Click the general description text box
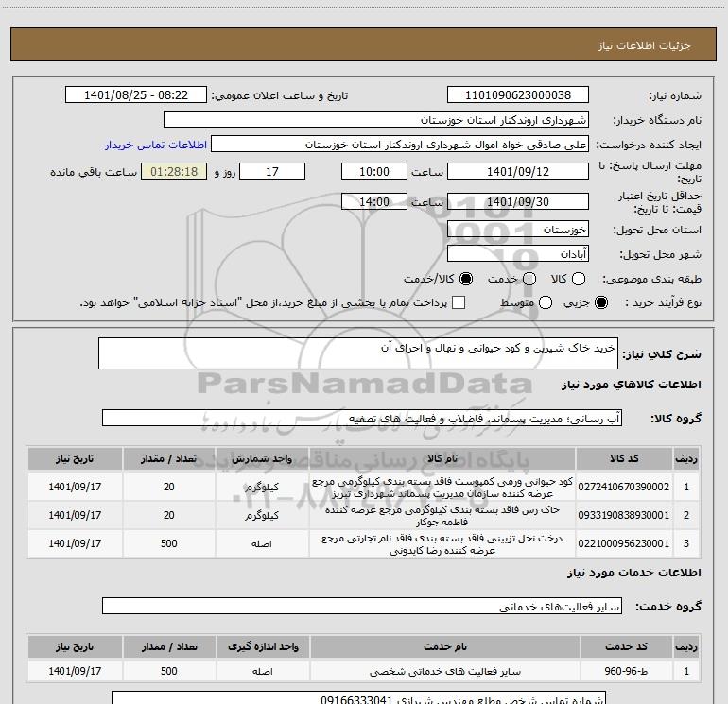The width and height of the screenshot is (728, 704). (358, 353)
